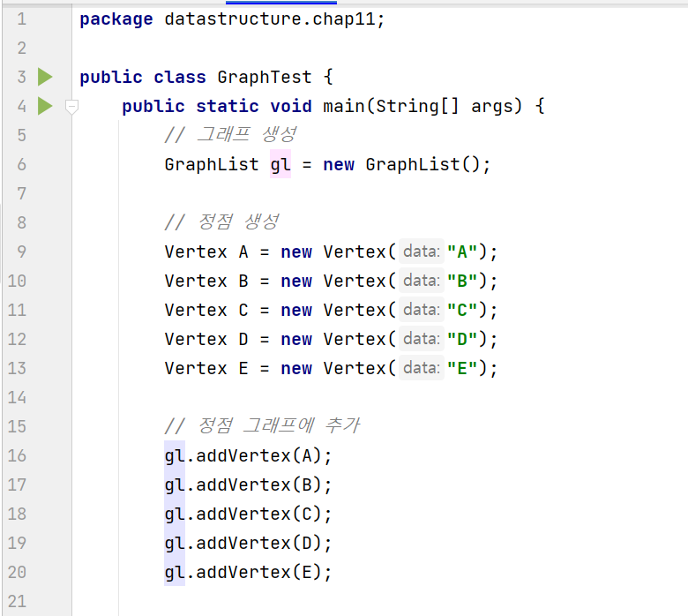Click gl.addVertex(E) call

click(x=248, y=572)
